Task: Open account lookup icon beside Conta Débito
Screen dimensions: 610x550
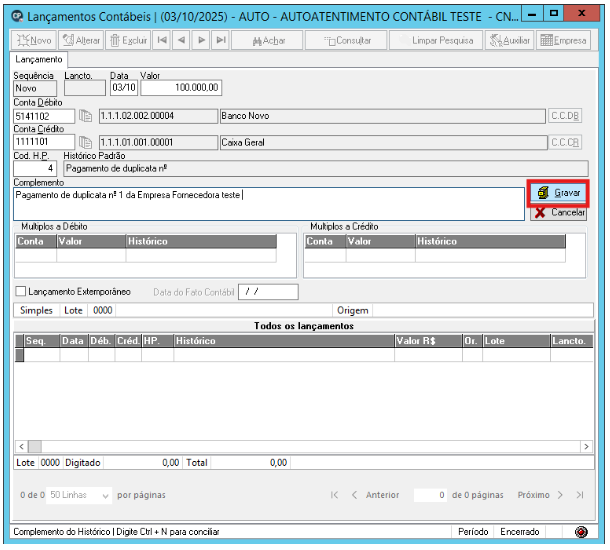Action: pos(86,116)
